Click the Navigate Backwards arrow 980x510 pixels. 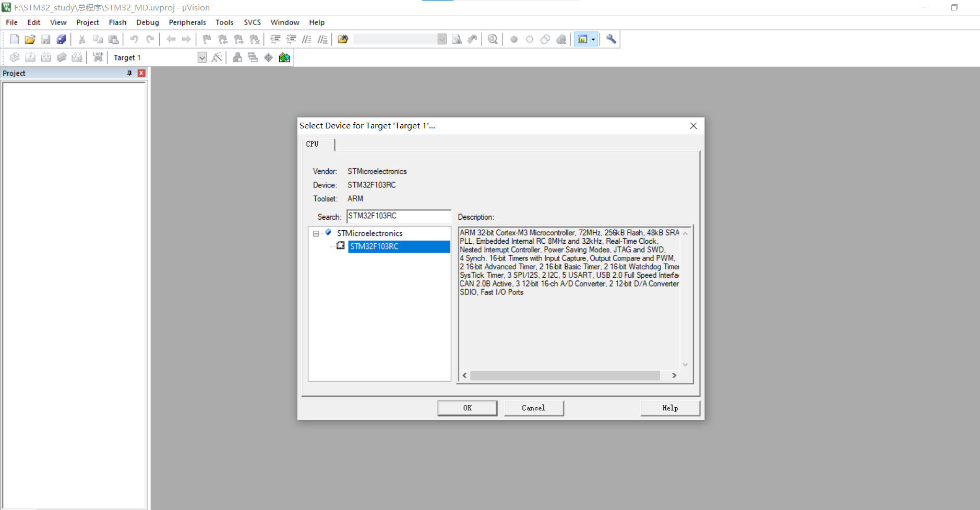pos(171,39)
